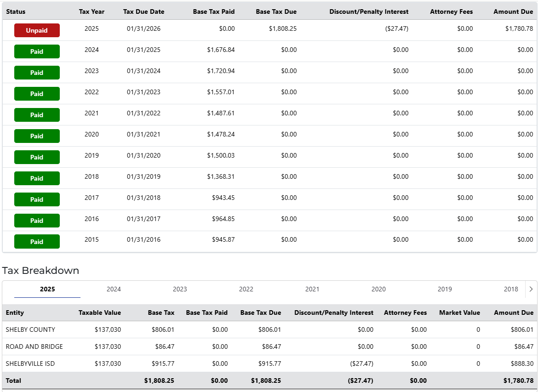Click the red Unpaid status button
The image size is (538, 392).
point(37,30)
